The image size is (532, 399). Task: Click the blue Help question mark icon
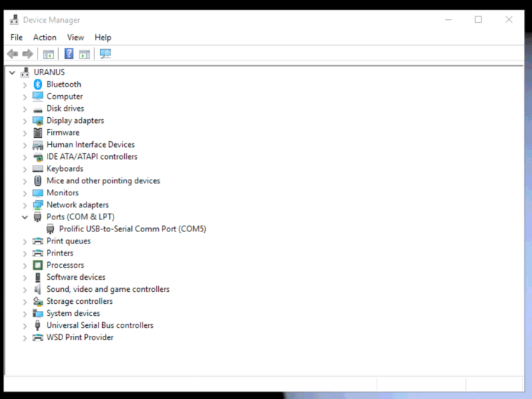pyautogui.click(x=69, y=54)
